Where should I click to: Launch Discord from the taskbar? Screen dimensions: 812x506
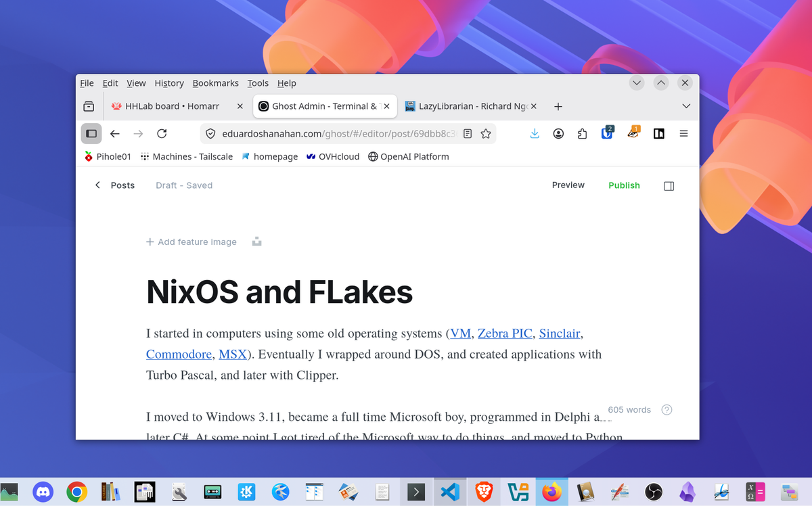tap(43, 492)
